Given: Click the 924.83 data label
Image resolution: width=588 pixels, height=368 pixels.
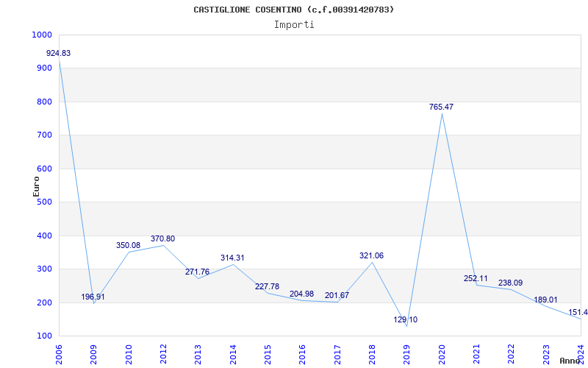Looking at the screenshot, I should (58, 53).
